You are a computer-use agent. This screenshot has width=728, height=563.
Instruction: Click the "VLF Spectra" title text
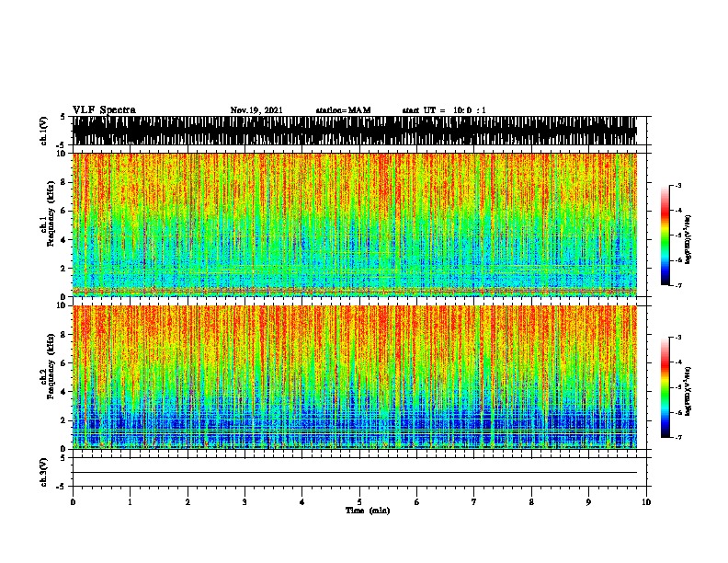[104, 110]
